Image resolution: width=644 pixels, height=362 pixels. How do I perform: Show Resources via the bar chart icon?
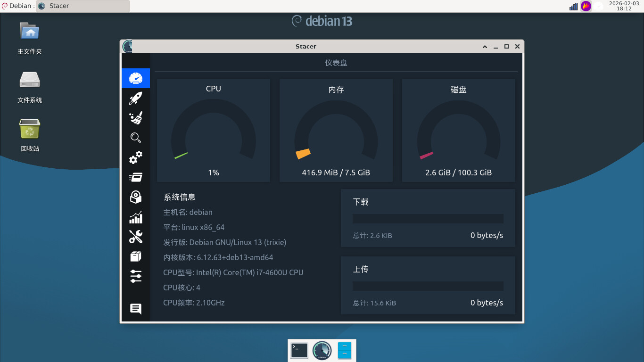coord(136,217)
